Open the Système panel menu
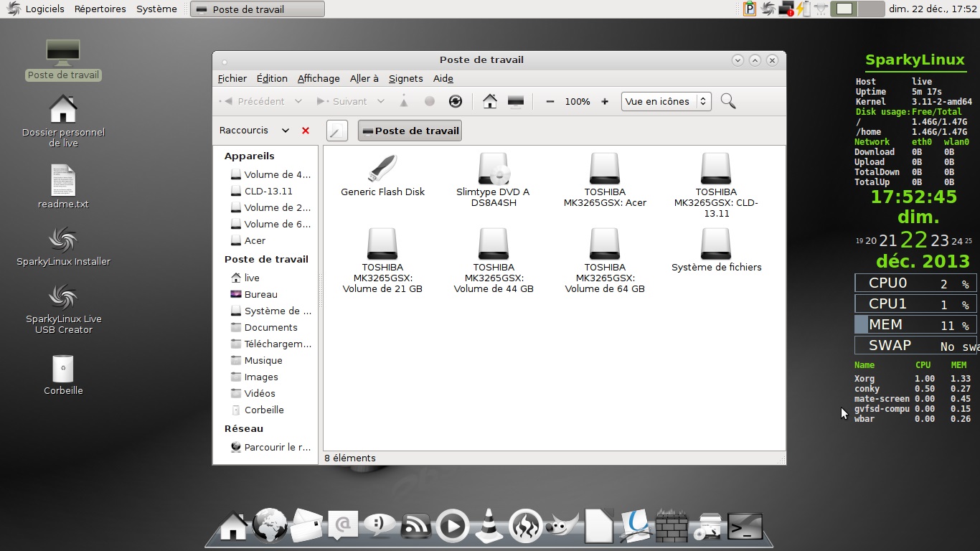Viewport: 980px width, 551px height. (156, 9)
